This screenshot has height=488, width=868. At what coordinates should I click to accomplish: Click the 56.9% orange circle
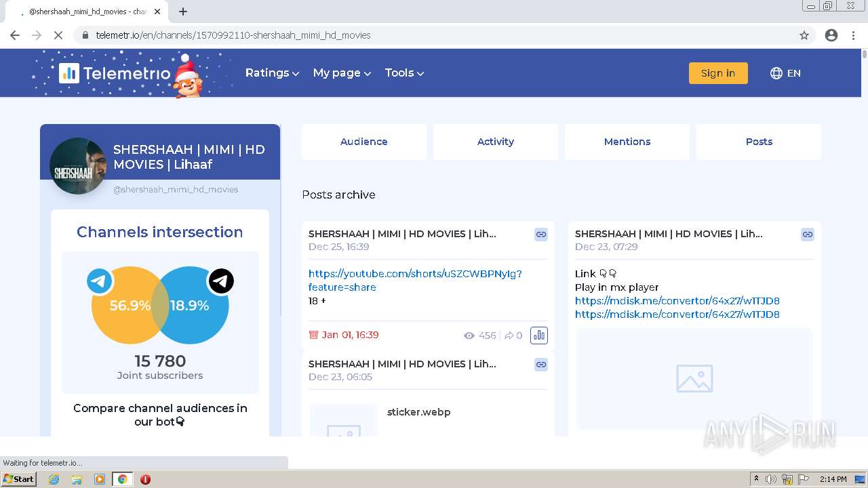(x=130, y=306)
